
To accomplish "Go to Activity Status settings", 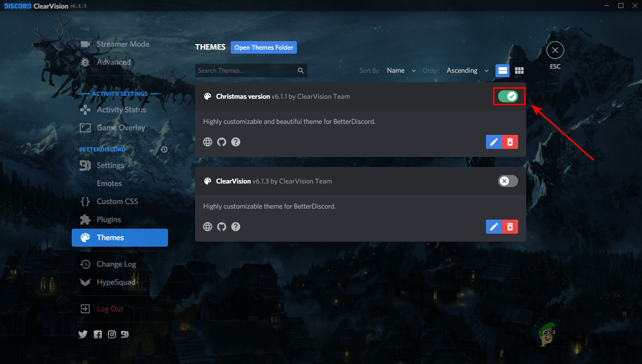I will point(120,110).
